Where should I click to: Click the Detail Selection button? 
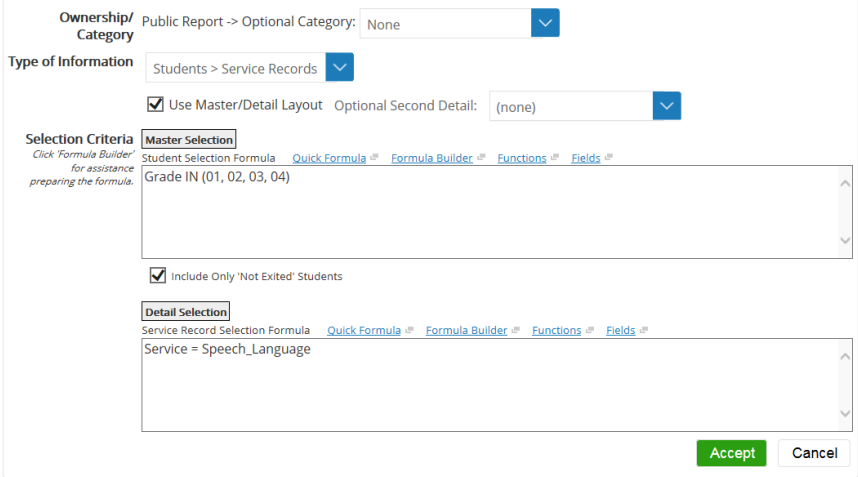(x=186, y=312)
